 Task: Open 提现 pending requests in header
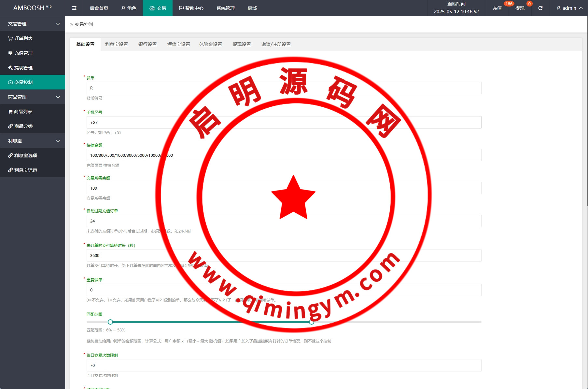point(520,8)
